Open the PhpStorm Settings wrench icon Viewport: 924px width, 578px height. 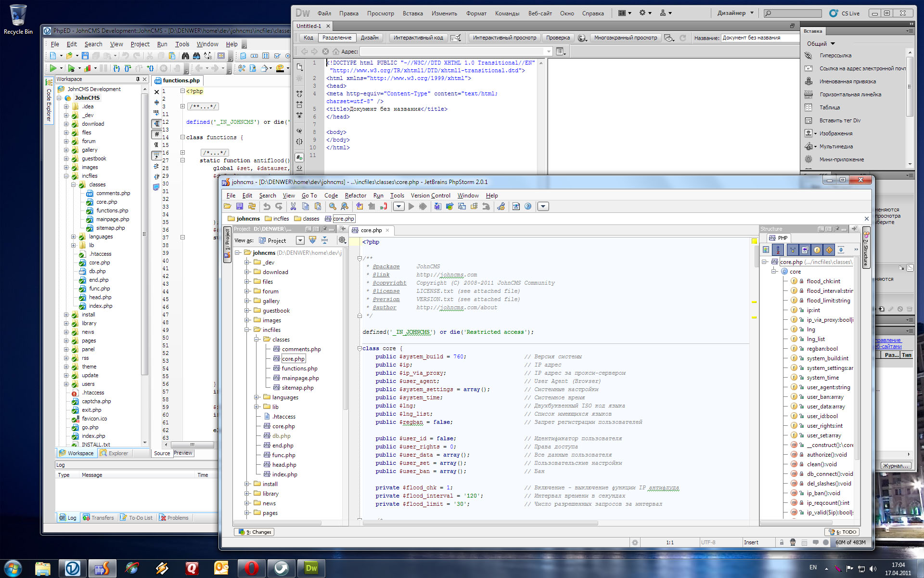click(x=501, y=207)
